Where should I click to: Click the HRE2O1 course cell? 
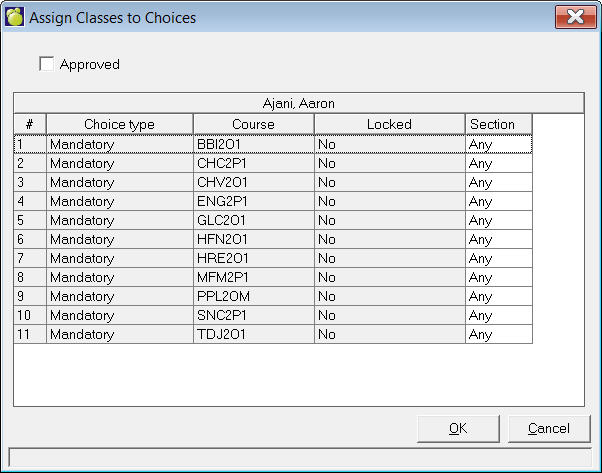[x=254, y=258]
